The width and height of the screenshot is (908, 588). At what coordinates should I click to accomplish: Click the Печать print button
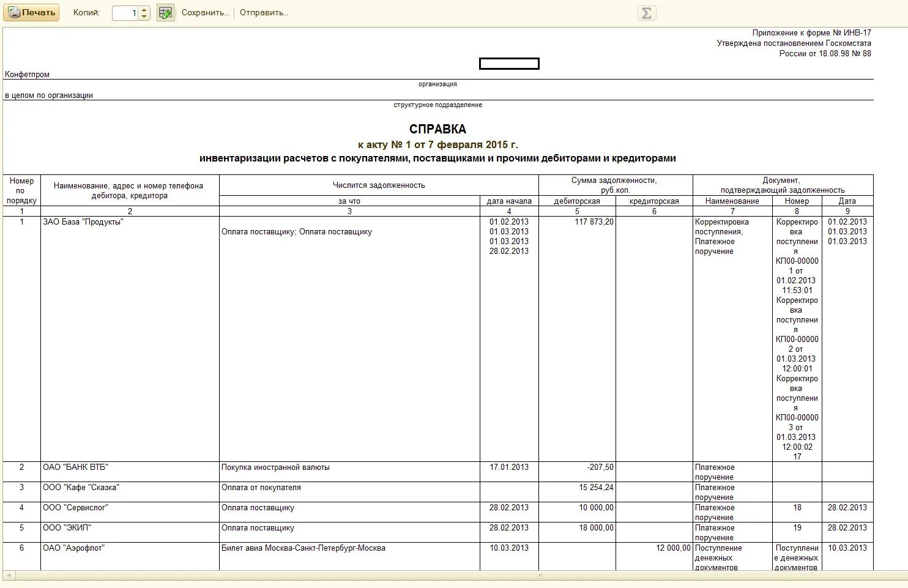coord(31,13)
